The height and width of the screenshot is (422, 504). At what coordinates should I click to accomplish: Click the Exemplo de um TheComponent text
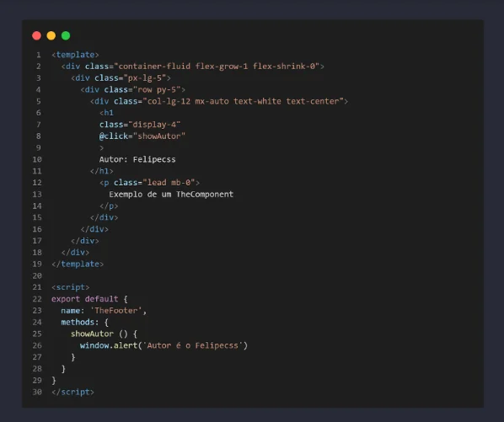[x=171, y=195]
